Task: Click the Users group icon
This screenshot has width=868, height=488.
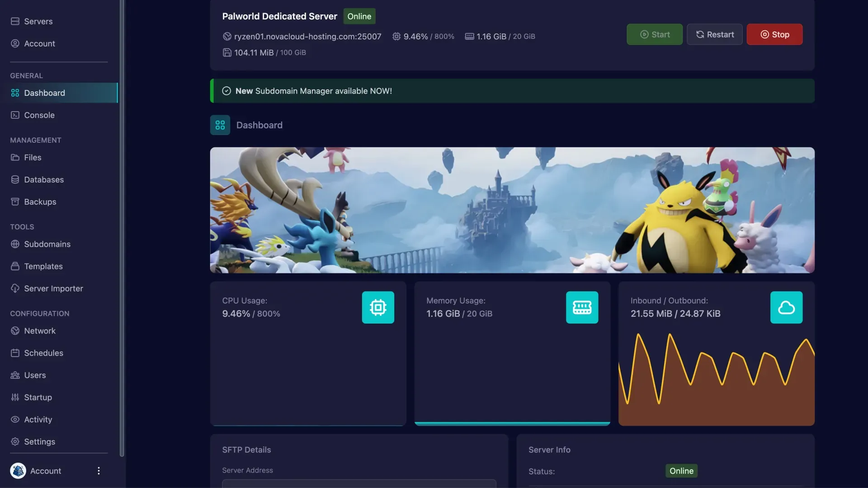Action: pos(15,375)
